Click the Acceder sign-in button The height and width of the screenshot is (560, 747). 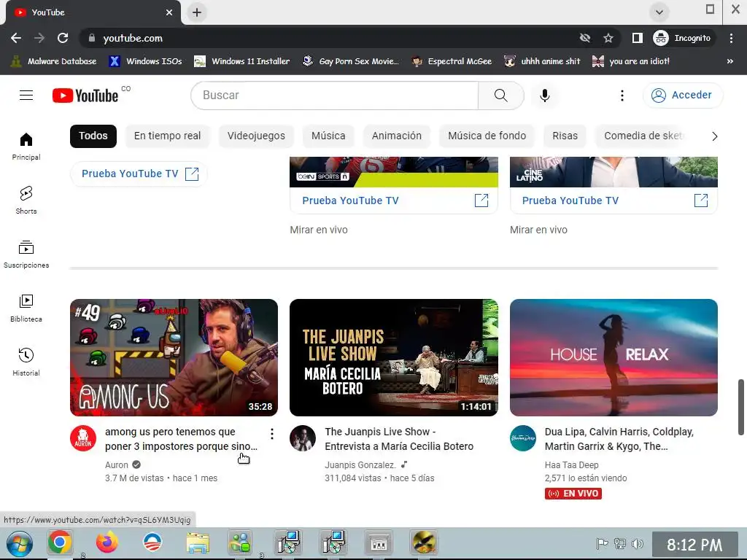(x=683, y=96)
